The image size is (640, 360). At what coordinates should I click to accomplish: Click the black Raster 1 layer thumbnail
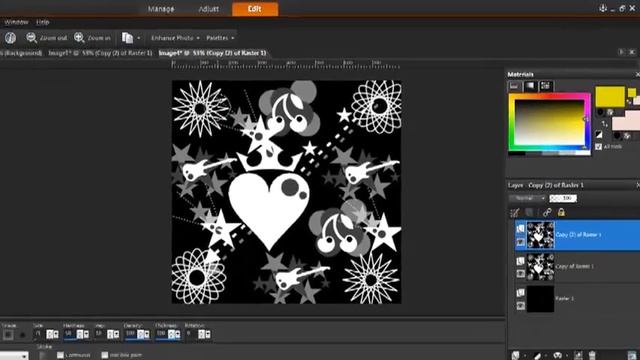coord(540,299)
